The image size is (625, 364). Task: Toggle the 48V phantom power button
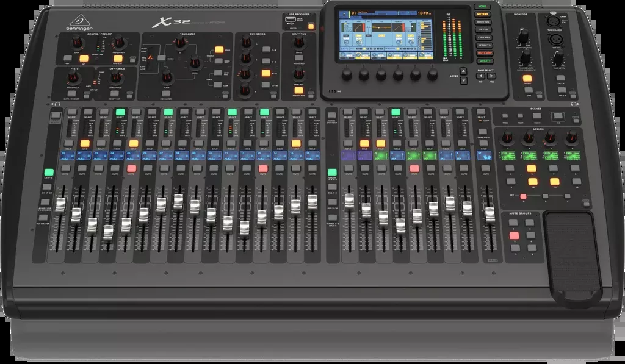(68, 59)
